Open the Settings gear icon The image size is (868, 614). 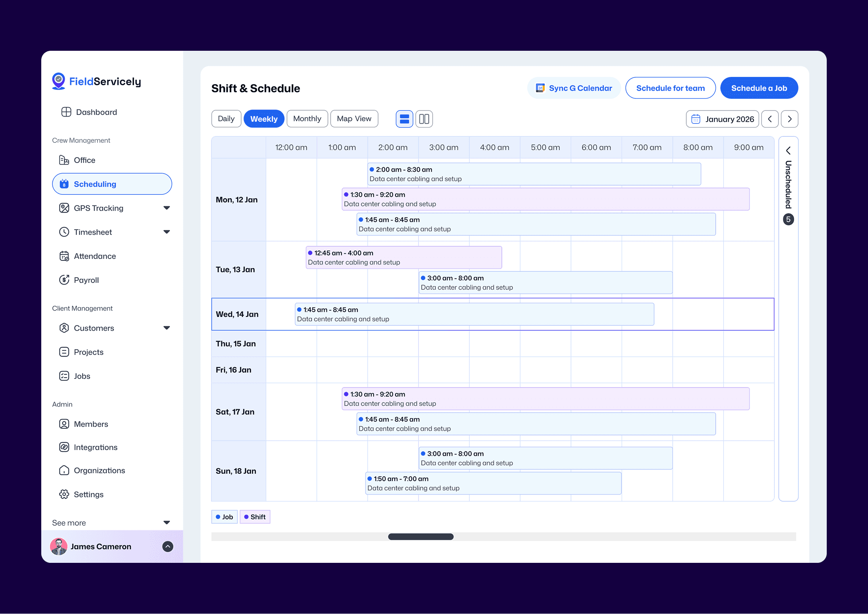tap(64, 494)
